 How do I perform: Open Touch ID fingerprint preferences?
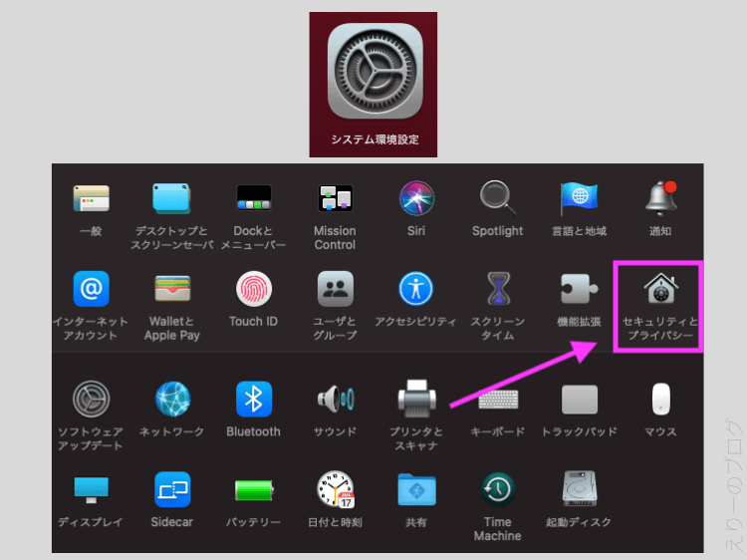[x=253, y=289]
